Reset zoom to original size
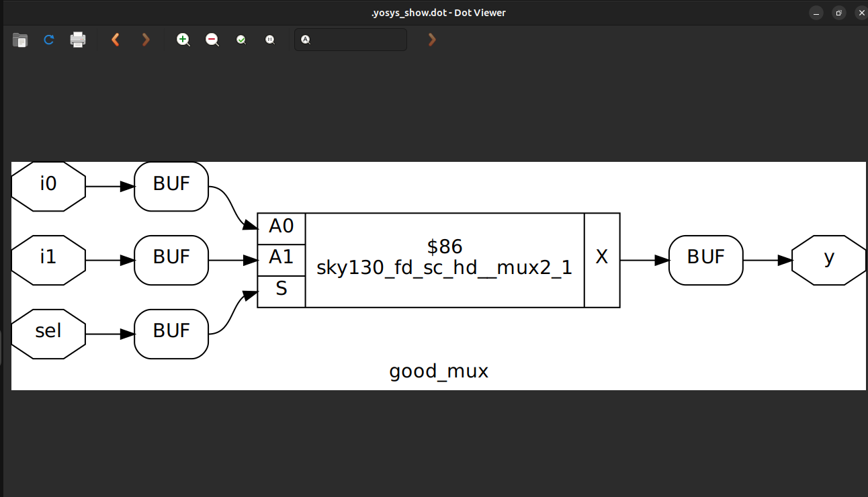Screen dimensions: 868x497 pos(270,40)
